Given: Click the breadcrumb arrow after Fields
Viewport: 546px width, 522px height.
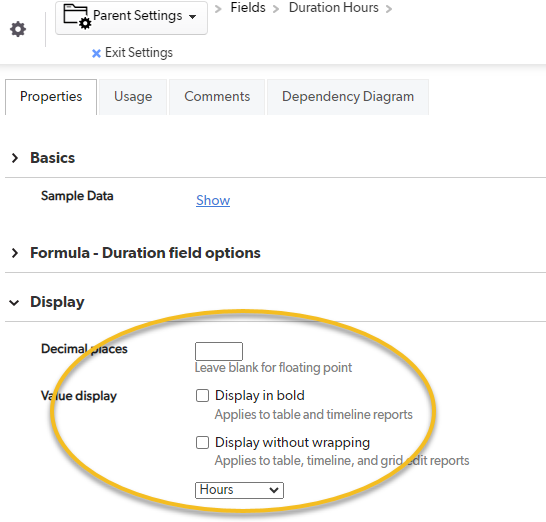Looking at the screenshot, I should click(x=276, y=9).
